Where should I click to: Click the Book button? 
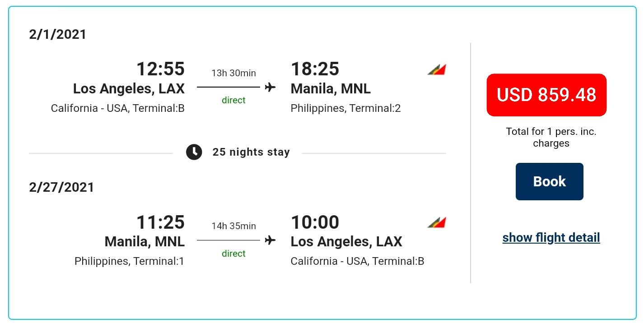click(x=549, y=181)
